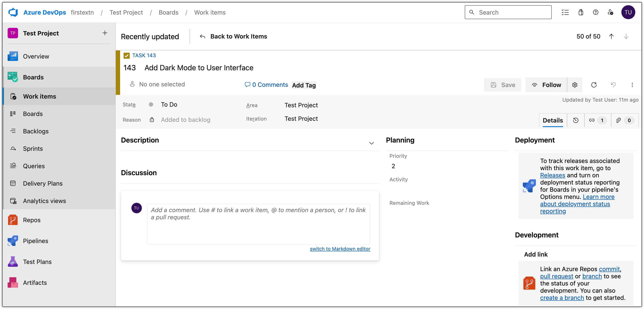Click the plus next to Test Project

105,33
